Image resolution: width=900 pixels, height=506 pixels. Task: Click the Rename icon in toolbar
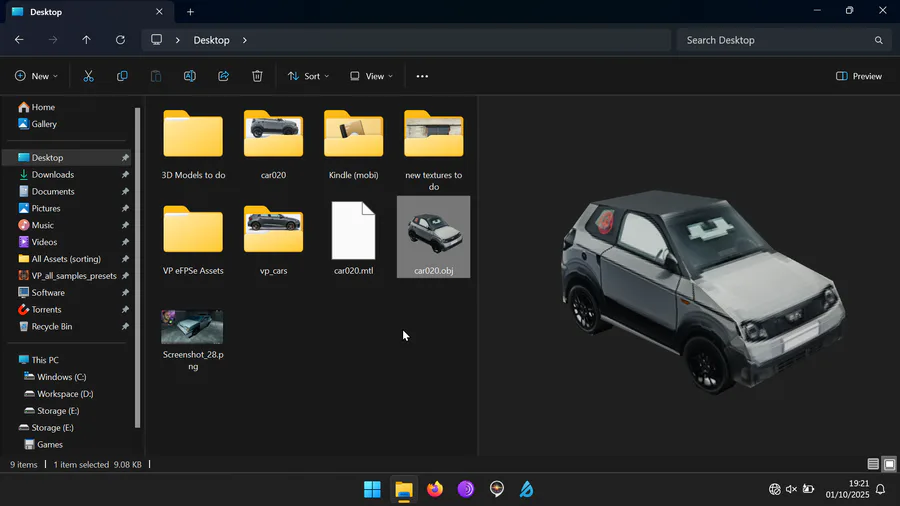click(x=189, y=76)
